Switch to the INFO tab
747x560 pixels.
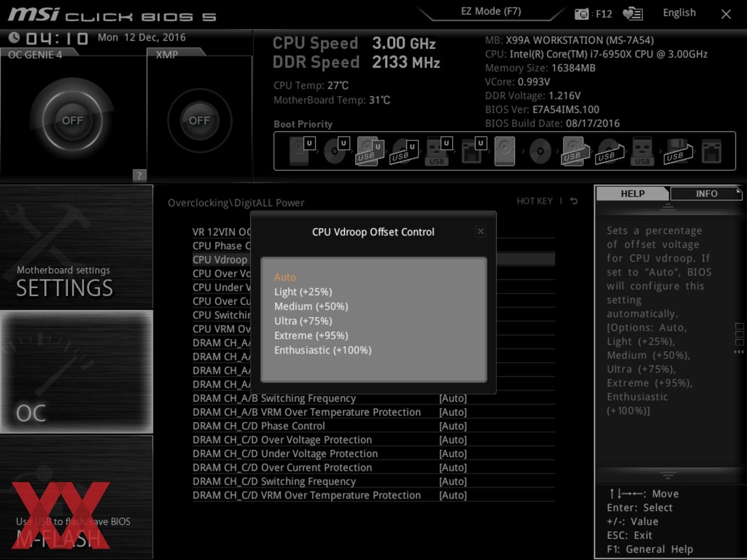(x=706, y=193)
